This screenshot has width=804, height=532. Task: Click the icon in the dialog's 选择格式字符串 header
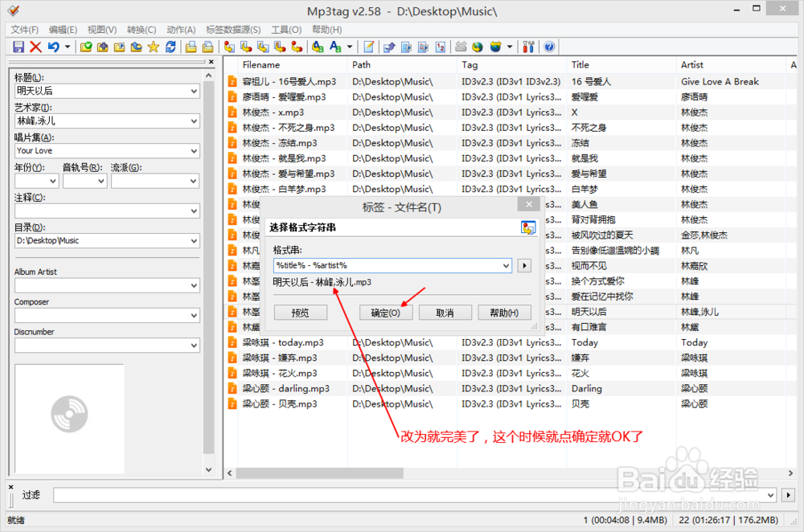point(528,227)
